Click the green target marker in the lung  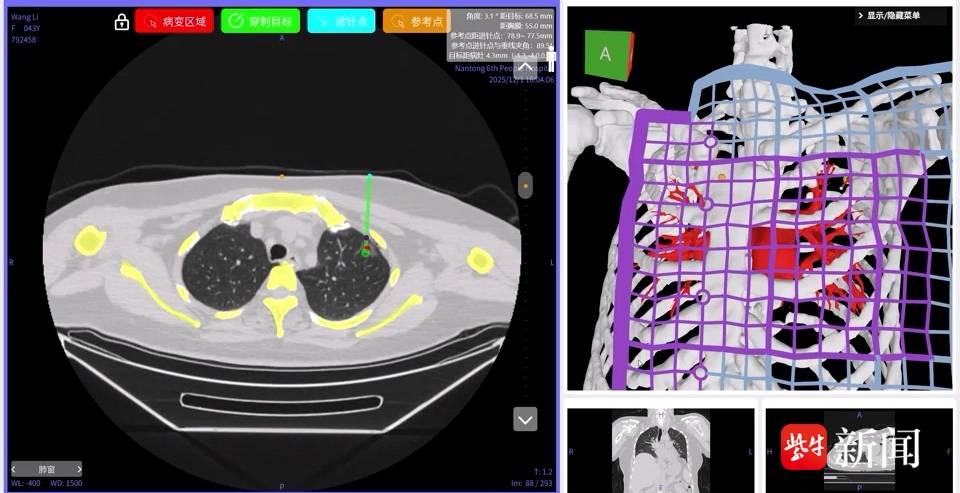pos(365,252)
